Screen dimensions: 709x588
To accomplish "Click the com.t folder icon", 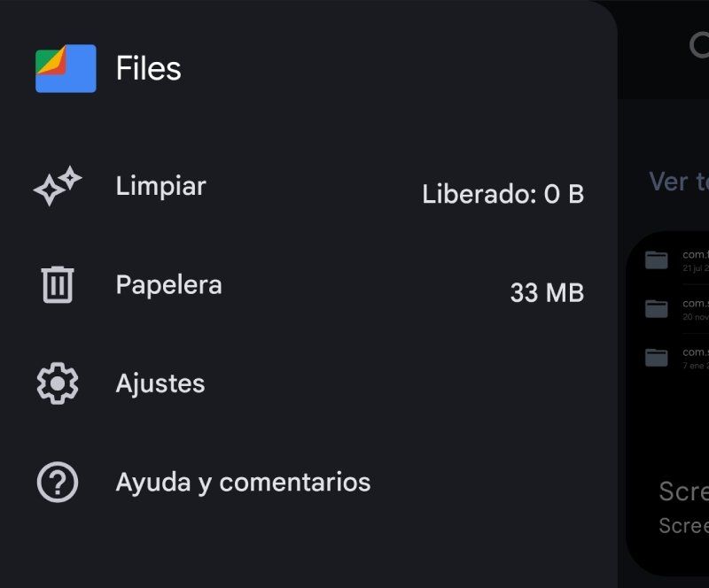I will (x=656, y=260).
